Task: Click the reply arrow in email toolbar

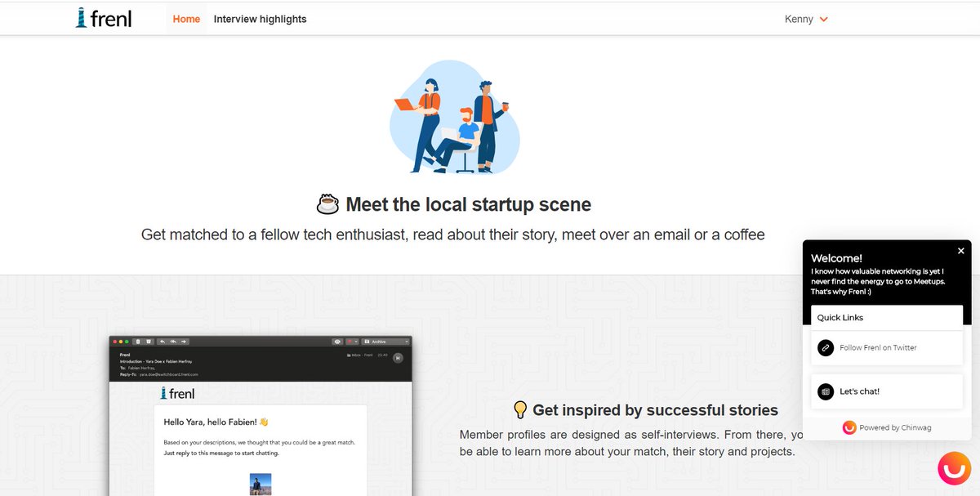Action: click(x=163, y=342)
